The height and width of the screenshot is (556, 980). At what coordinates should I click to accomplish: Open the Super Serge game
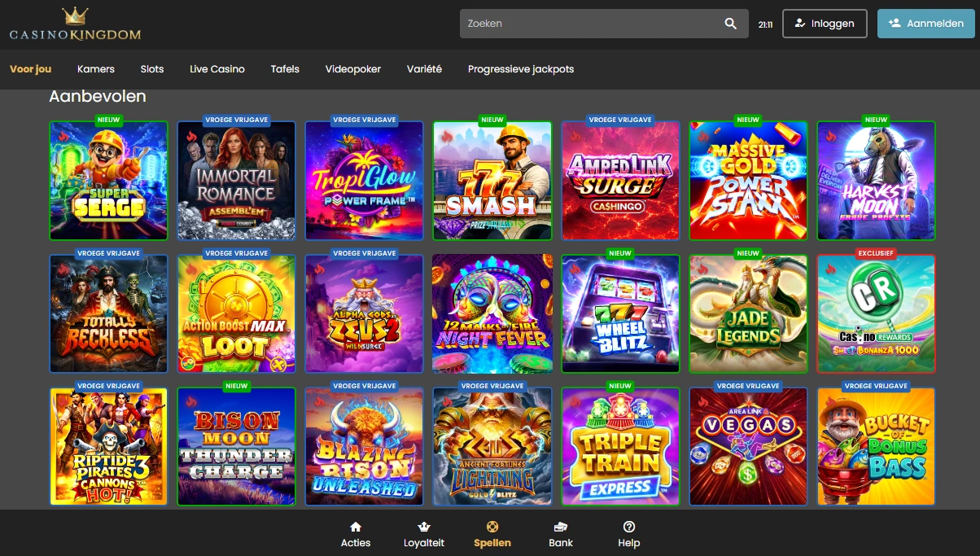(108, 181)
